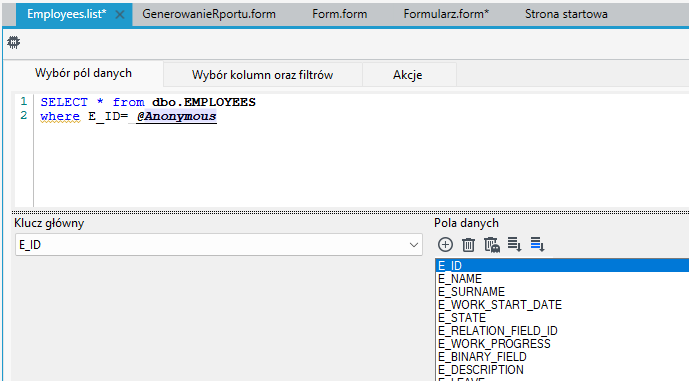The image size is (689, 381).
Task: Select E_STATE in the data fields list
Action: click(562, 318)
